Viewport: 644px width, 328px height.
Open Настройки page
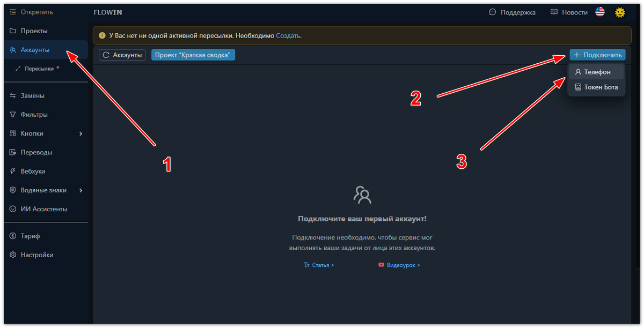(46, 255)
